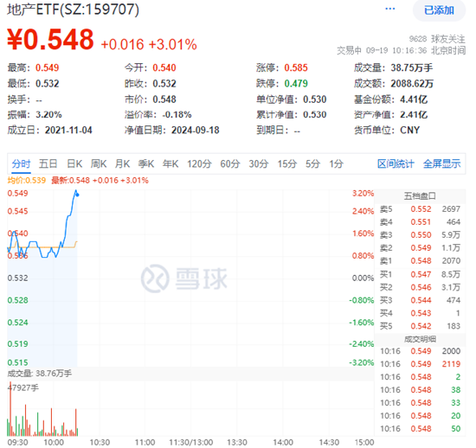Click the 全屏显示 link

(x=441, y=164)
